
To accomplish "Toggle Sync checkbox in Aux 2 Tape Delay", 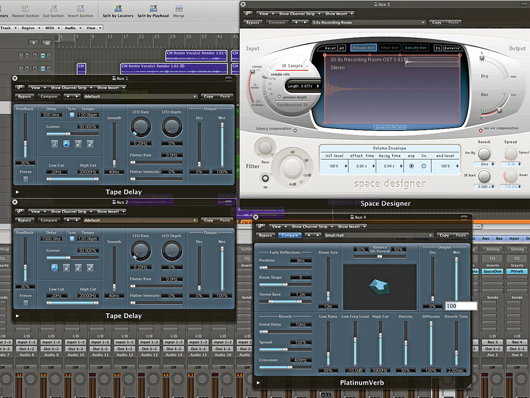I will [72, 239].
